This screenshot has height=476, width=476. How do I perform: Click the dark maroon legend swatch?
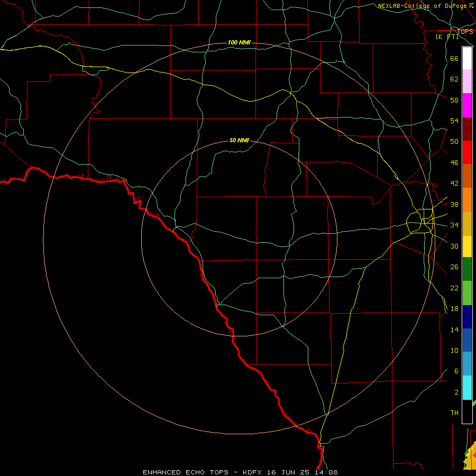tap(467, 129)
